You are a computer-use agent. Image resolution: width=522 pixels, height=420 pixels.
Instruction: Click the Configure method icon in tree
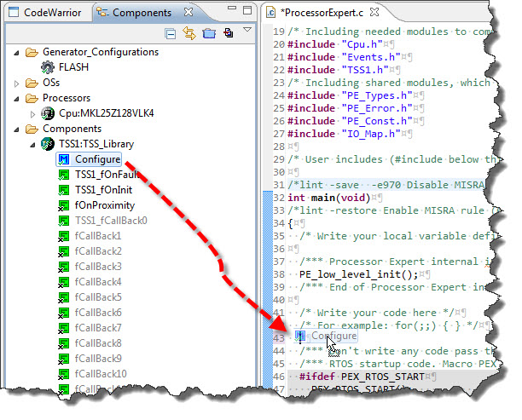click(x=63, y=159)
